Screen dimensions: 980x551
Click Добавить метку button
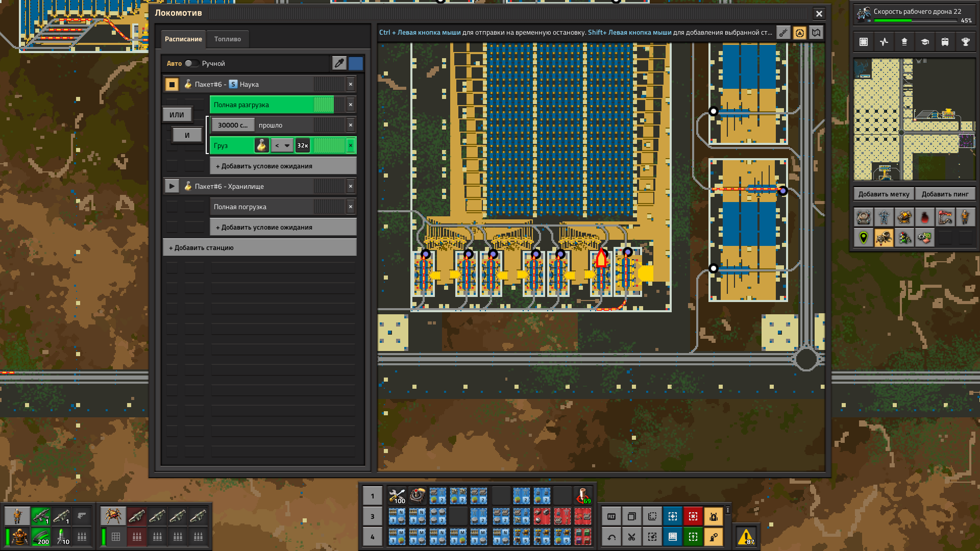click(884, 194)
